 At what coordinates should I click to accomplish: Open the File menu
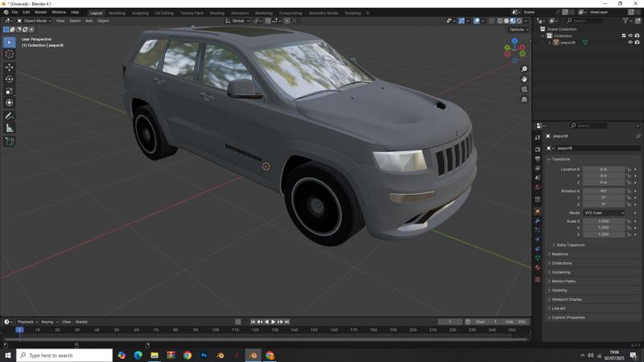[14, 12]
